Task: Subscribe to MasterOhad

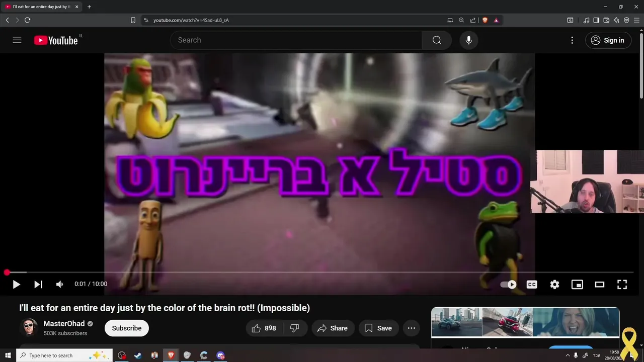Action: pyautogui.click(x=127, y=328)
